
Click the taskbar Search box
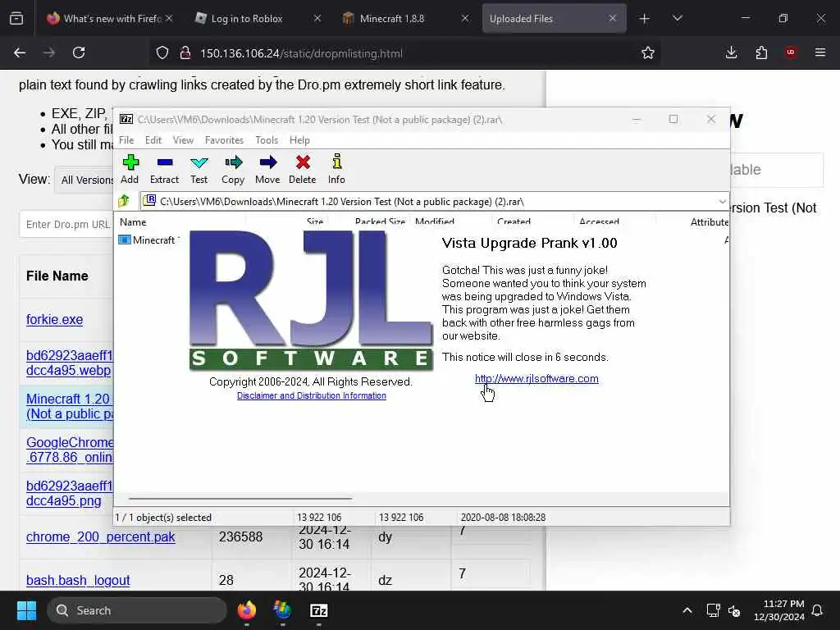point(137,610)
